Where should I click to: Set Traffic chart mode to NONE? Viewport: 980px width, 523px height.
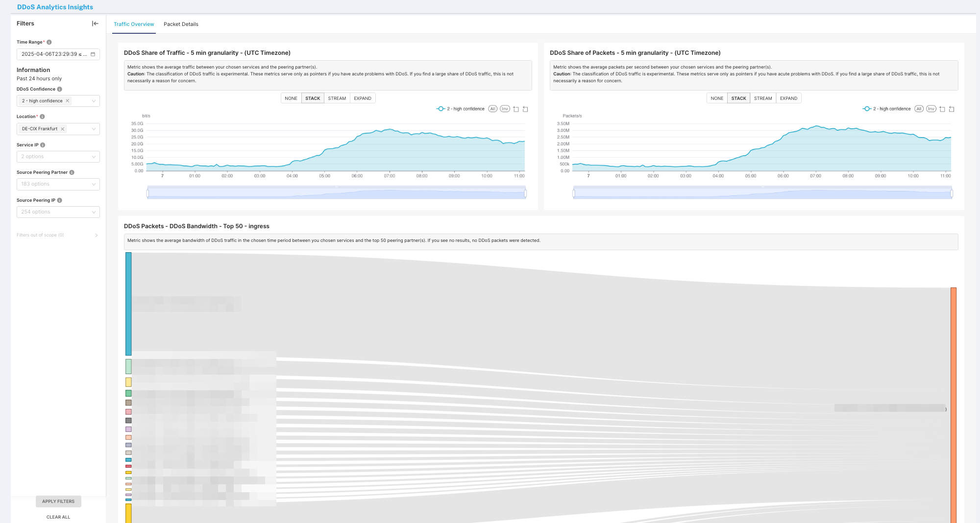291,98
